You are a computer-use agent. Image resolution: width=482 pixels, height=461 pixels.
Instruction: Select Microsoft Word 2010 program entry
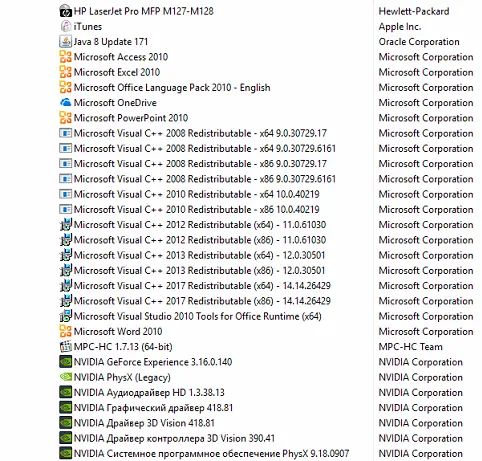click(x=118, y=332)
